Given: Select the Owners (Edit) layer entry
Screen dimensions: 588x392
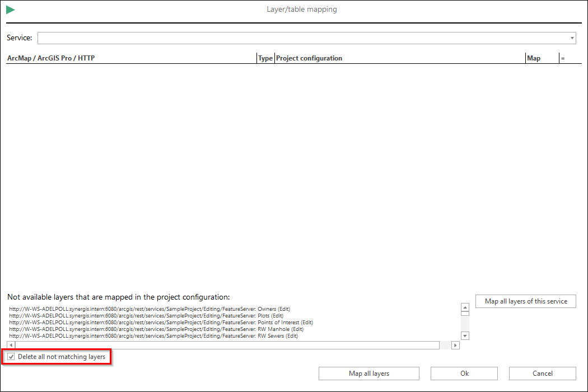Looking at the screenshot, I should [150, 309].
